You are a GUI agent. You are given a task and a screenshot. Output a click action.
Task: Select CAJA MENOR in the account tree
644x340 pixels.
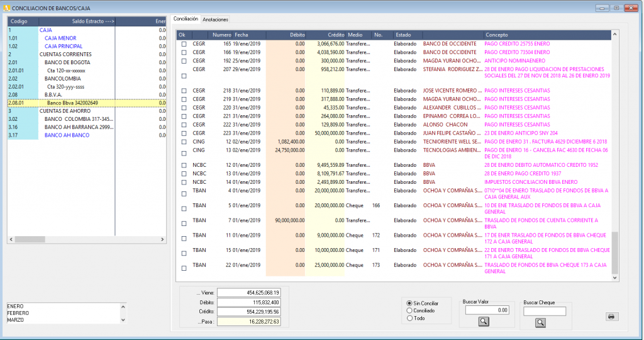[x=60, y=38]
